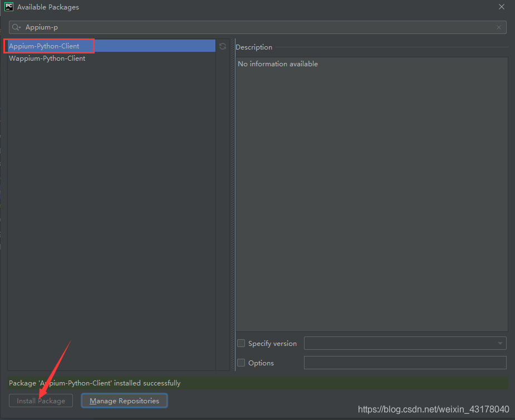Image resolution: width=515 pixels, height=420 pixels.
Task: Click the search magnifier icon
Action: click(x=15, y=27)
